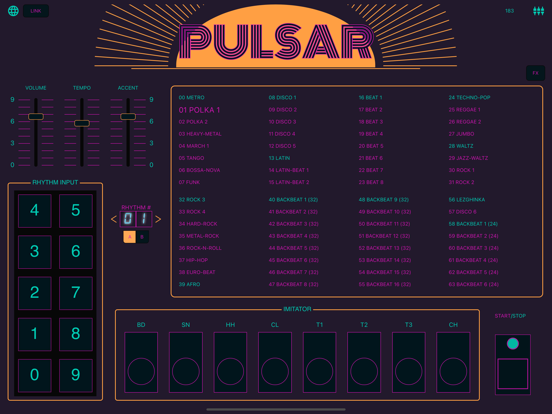Viewport: 552px width, 414px height.
Task: Select rhythm 56 LEZGHINKA
Action: (467, 200)
